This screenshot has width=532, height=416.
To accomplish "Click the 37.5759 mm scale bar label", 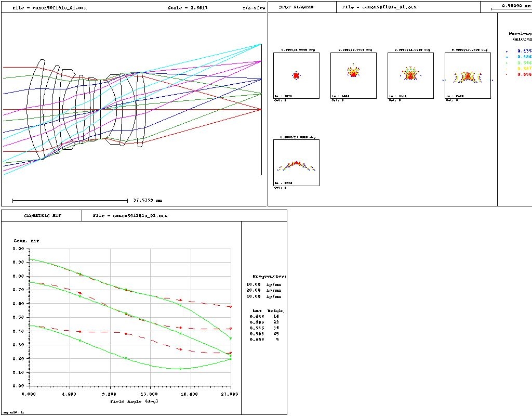I will point(147,200).
